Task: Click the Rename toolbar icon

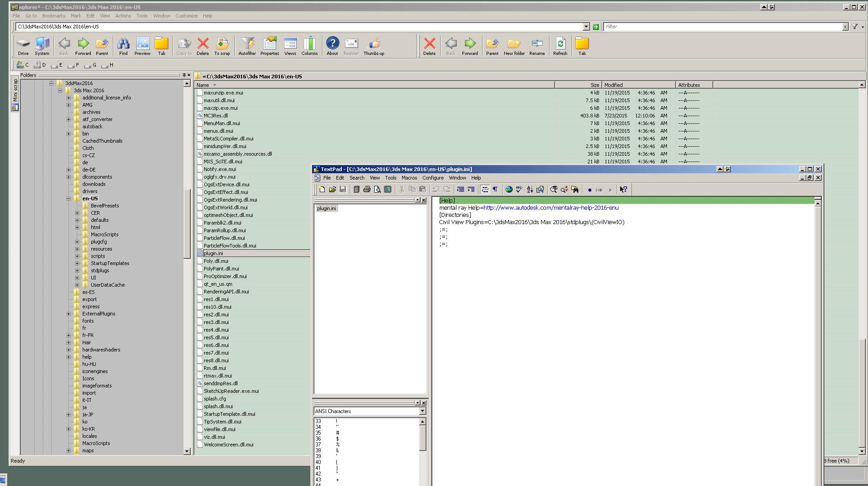Action: (x=537, y=46)
